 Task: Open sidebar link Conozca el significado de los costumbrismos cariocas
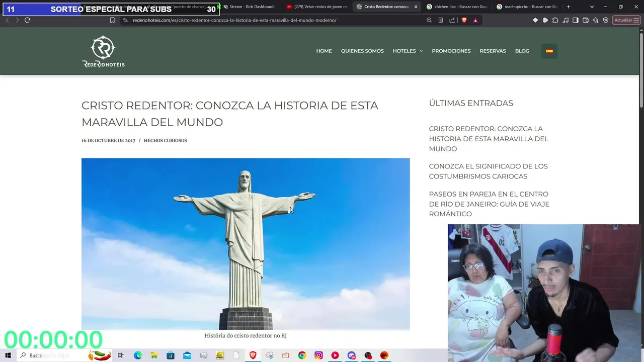[488, 171]
